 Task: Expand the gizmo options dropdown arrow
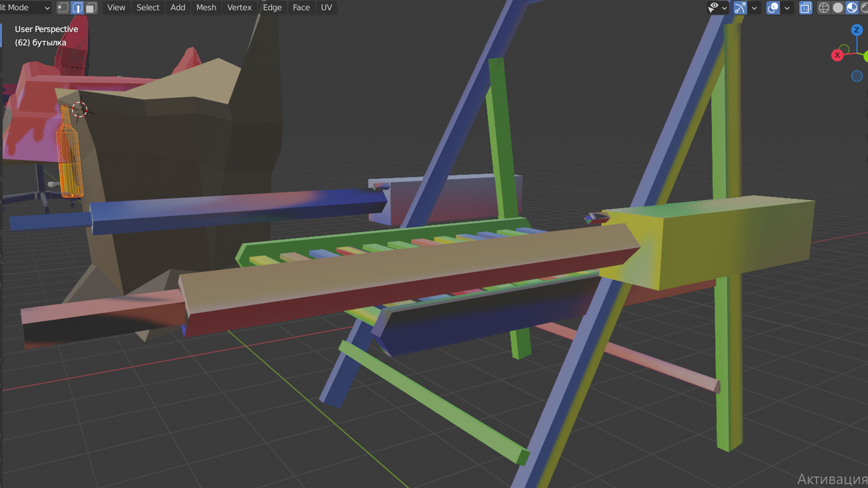point(754,8)
